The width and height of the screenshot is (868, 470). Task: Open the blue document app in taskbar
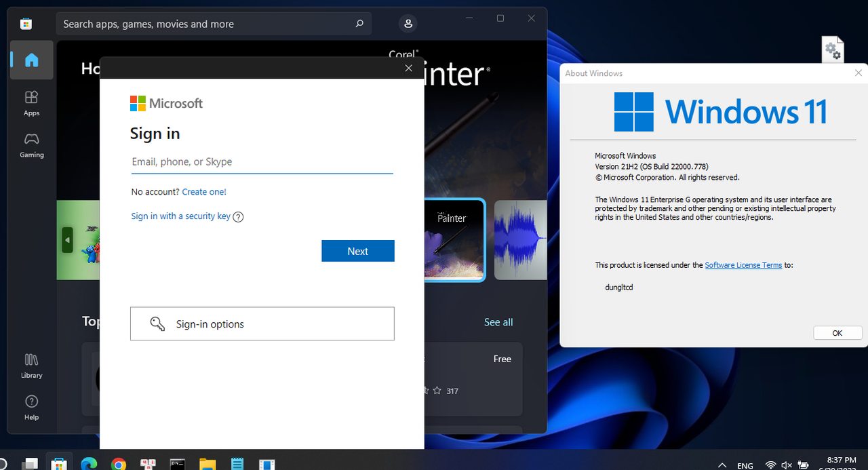[x=267, y=465]
